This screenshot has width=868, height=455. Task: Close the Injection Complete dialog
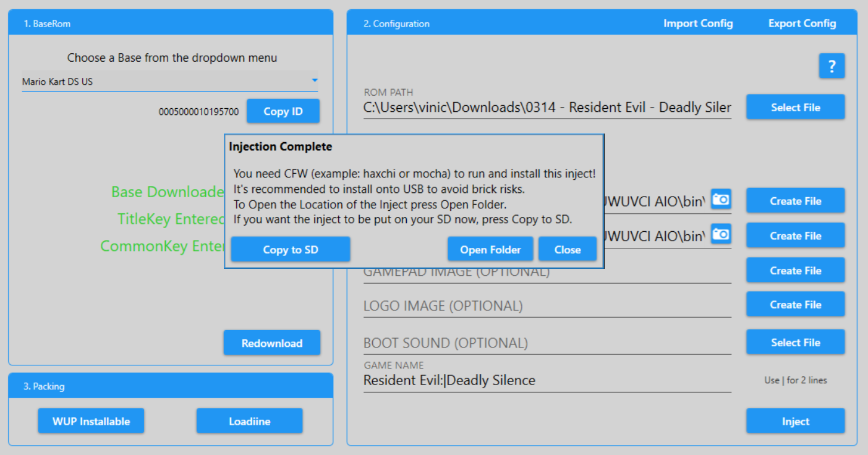(567, 250)
